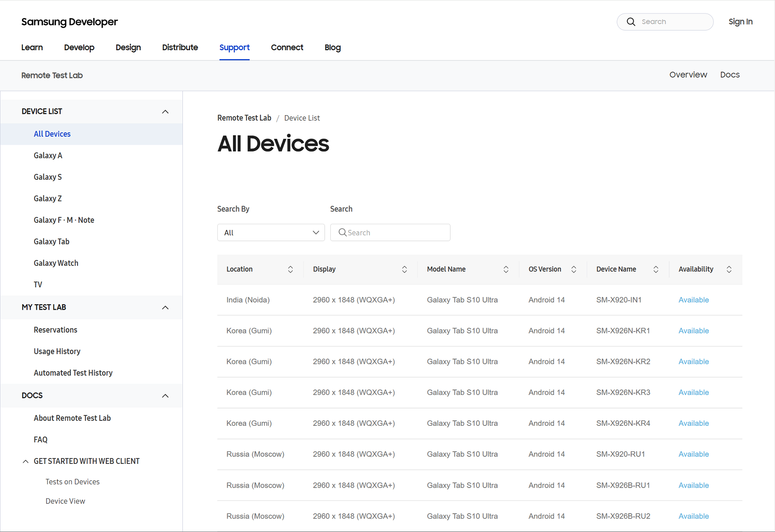Click Sign In

pyautogui.click(x=740, y=22)
